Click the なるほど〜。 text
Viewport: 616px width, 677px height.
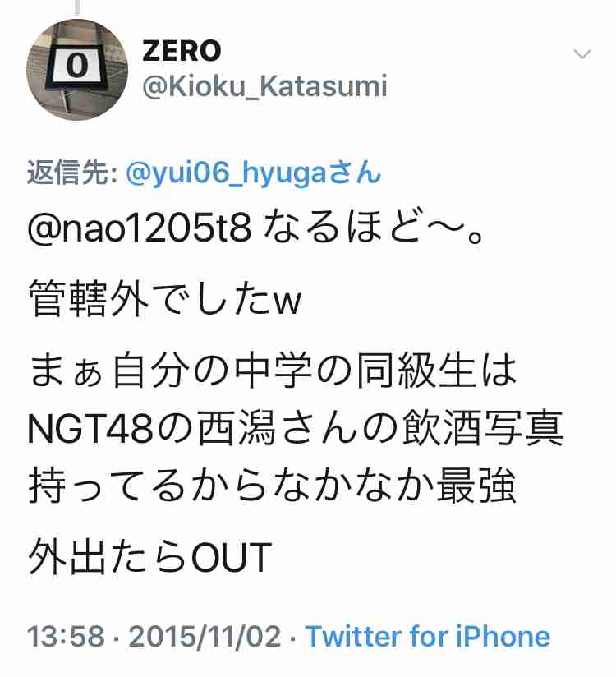tap(374, 228)
